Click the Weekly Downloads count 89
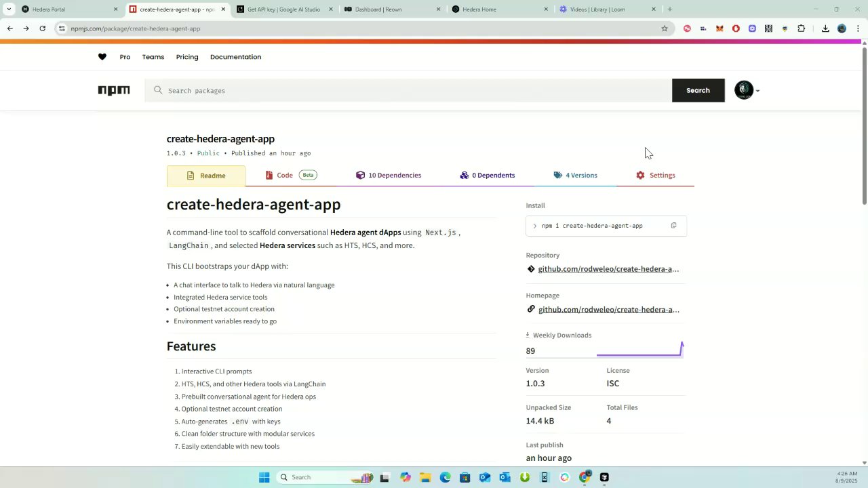Viewport: 868px width, 488px height. coord(530,351)
